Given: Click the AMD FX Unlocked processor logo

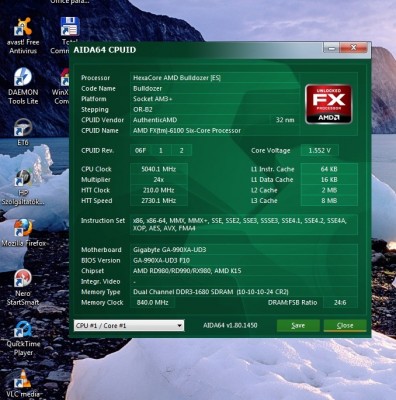Looking at the screenshot, I should 328,104.
